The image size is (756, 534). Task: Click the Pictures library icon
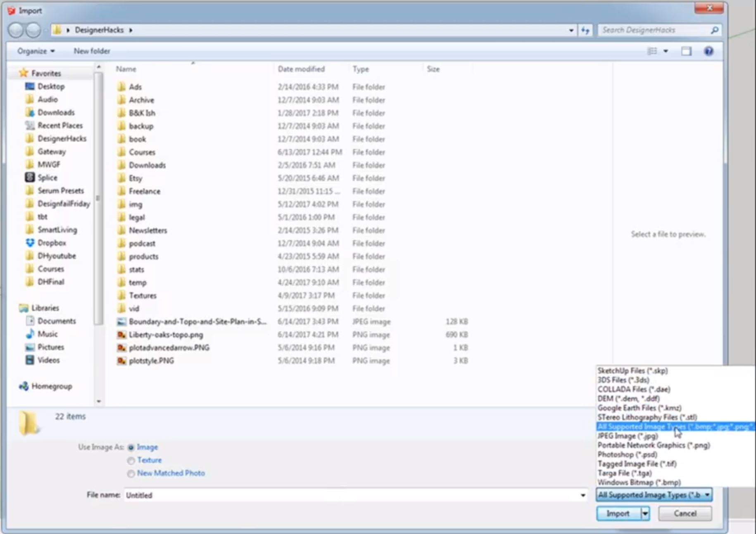[30, 347]
